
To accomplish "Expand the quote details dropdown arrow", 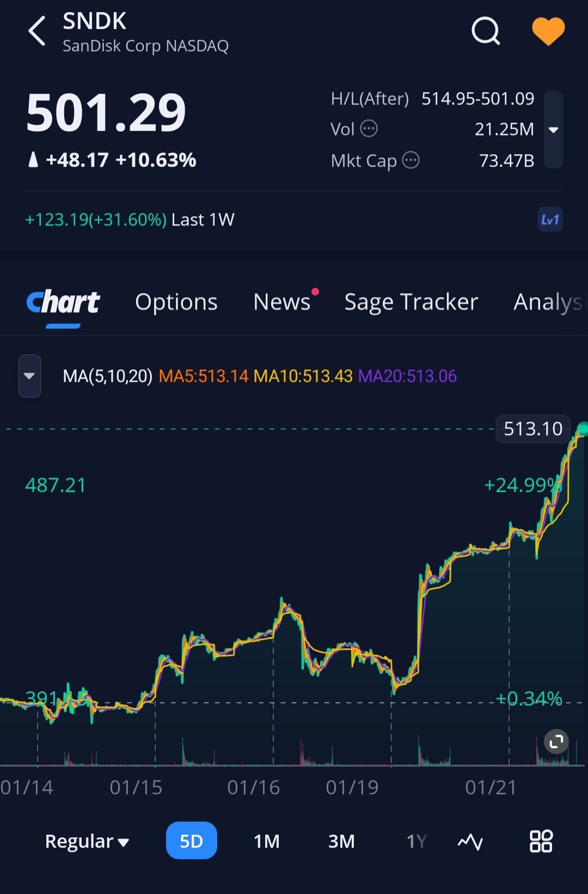I will tap(553, 130).
